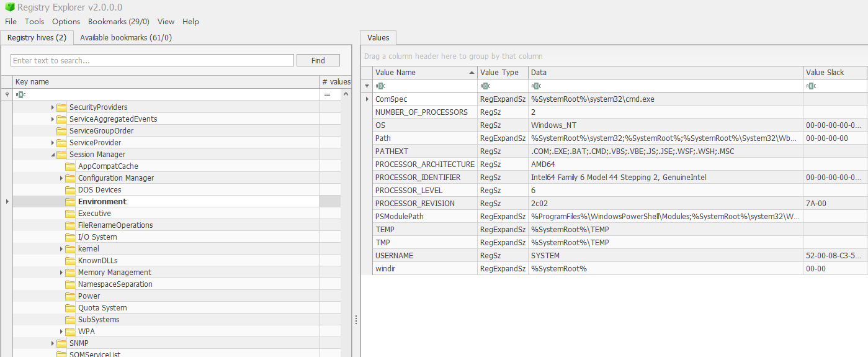
Task: Click the Executive folder icon
Action: (70, 214)
